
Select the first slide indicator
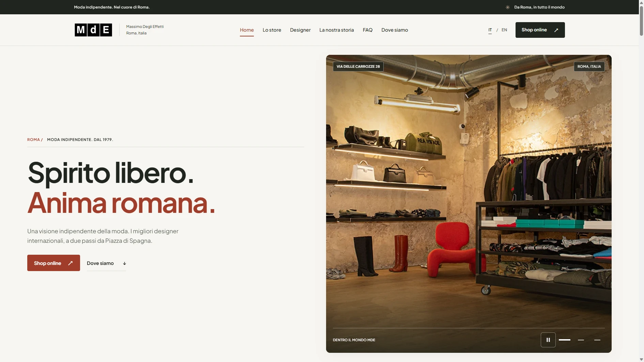tap(565, 340)
